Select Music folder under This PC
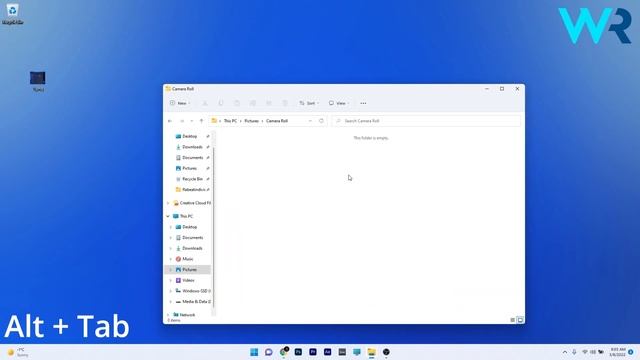The width and height of the screenshot is (640, 360). pyautogui.click(x=185, y=259)
